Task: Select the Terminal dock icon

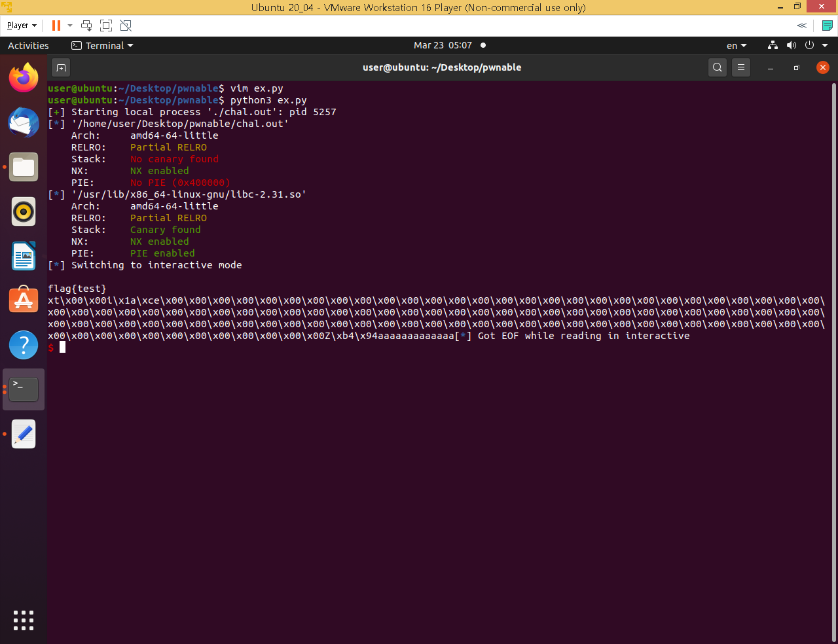Action: (24, 389)
